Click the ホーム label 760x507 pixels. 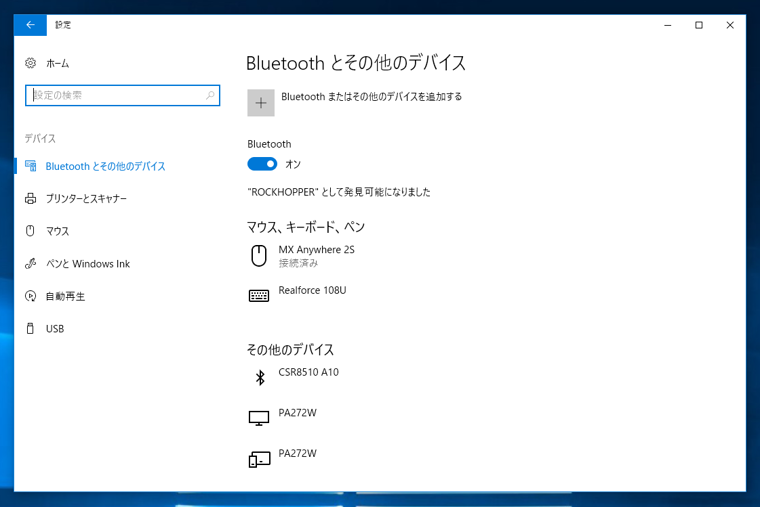pos(58,63)
